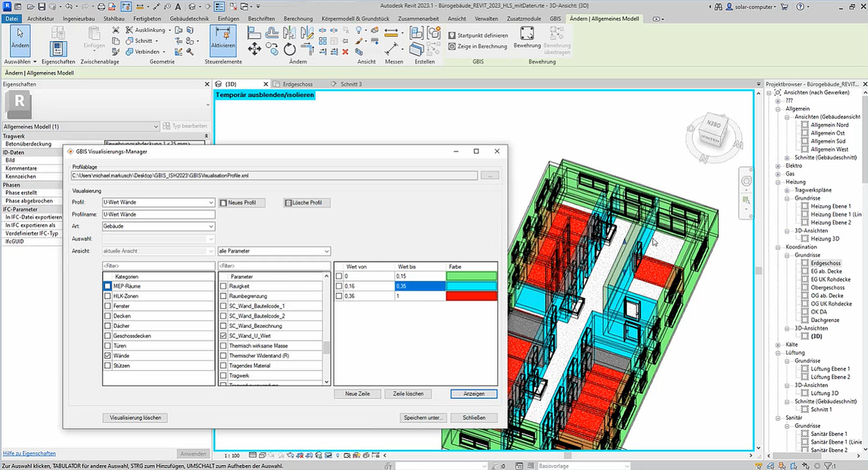
Task: Open the Auswählen dropdown in ribbon
Action: [20, 61]
